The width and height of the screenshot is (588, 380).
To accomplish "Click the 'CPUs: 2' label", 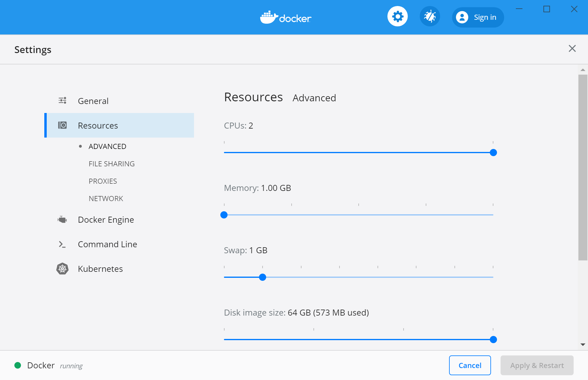I will (x=239, y=126).
